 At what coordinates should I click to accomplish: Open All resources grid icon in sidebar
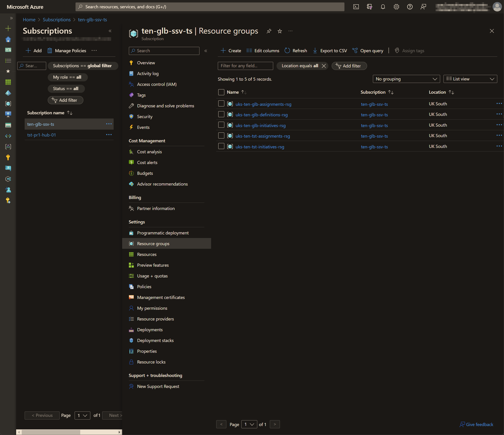(x=8, y=82)
